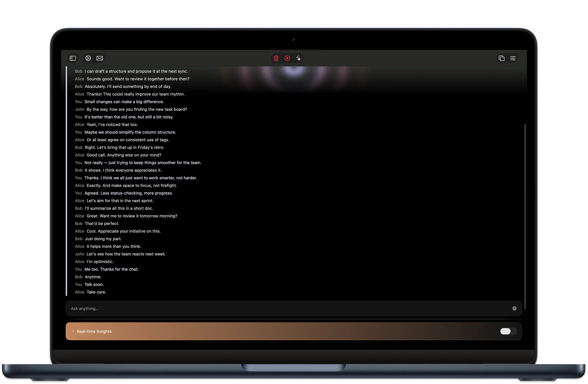Select the line "Right. Let's bring that up in Friday's retro."
The height and width of the screenshot is (384, 588).
coord(124,147)
